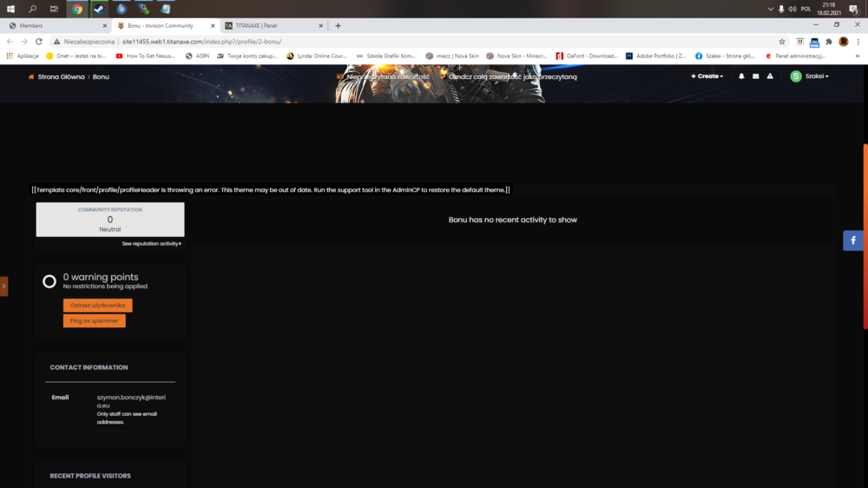Image resolution: width=868 pixels, height=488 pixels.
Task: Reload the page in browser
Action: [x=39, y=42]
